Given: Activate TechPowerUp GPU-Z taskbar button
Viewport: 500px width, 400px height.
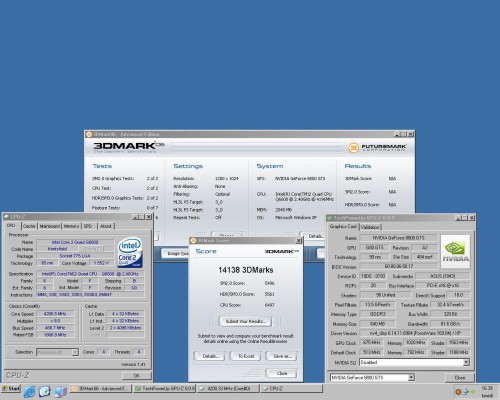Looking at the screenshot, I should point(164,389).
